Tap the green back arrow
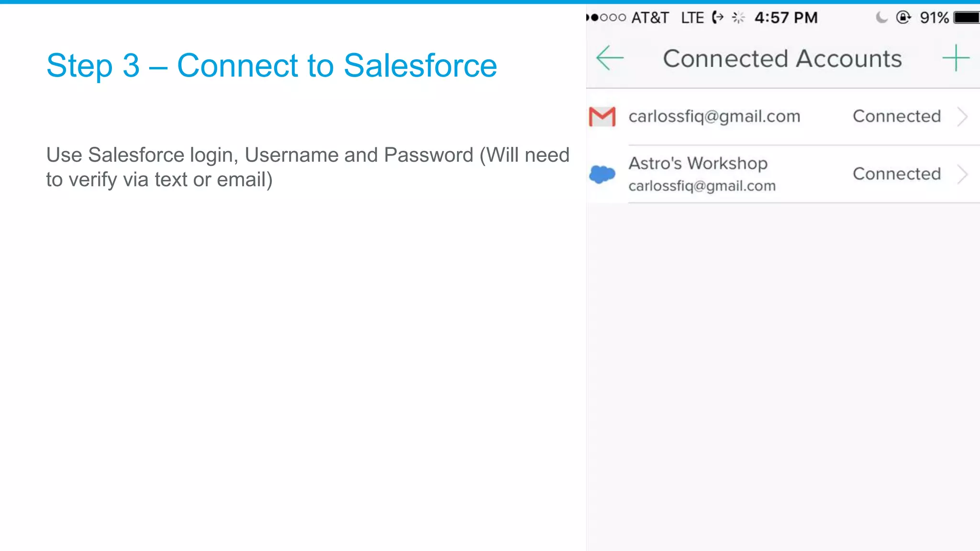 click(610, 58)
